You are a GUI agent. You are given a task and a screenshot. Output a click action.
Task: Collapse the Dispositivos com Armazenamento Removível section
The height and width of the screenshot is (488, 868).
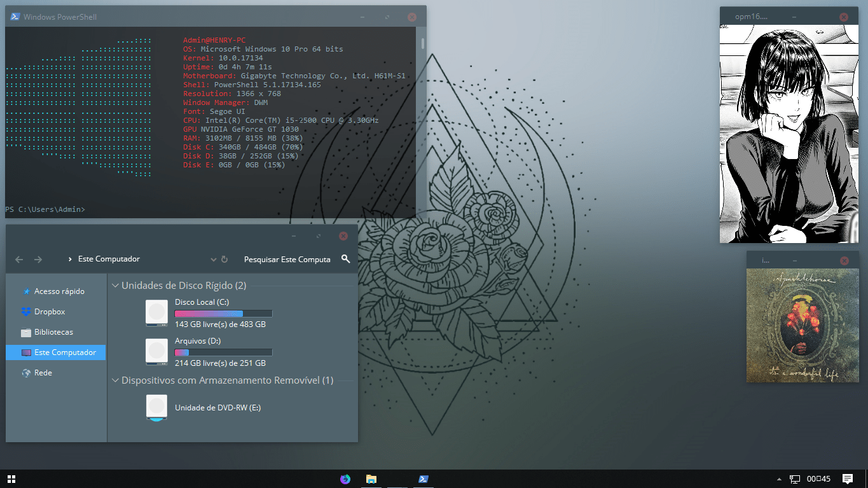click(116, 380)
